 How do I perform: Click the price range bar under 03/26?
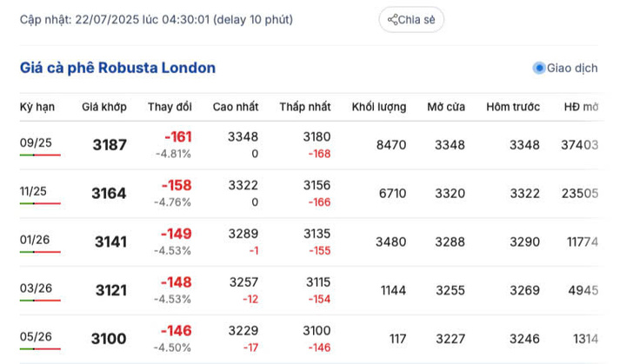click(40, 301)
